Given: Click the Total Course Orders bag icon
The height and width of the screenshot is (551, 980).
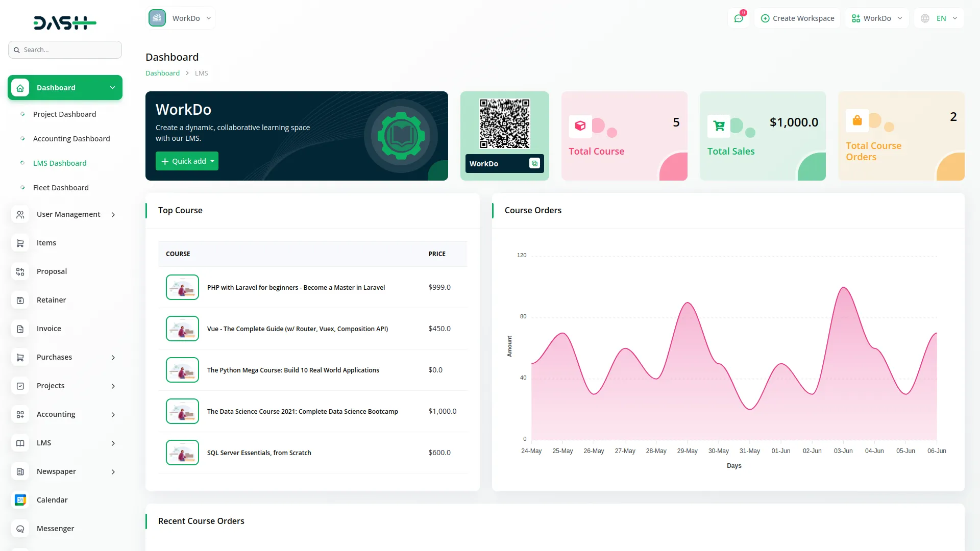Looking at the screenshot, I should click(x=857, y=120).
